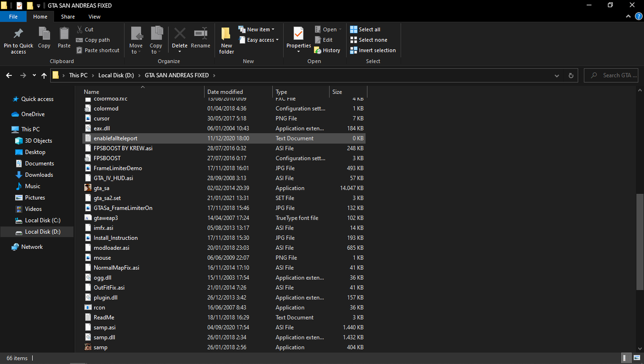Open the Easy access dropdown
This screenshot has height=364, width=644.
(259, 40)
